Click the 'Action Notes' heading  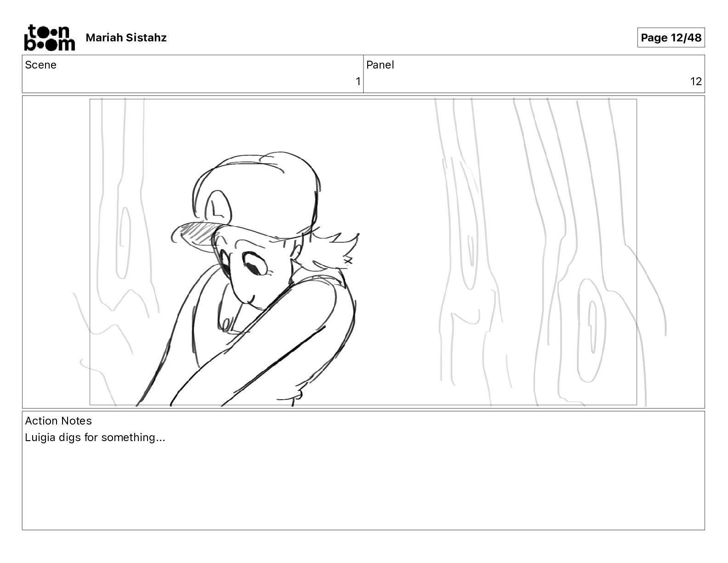[x=58, y=421]
